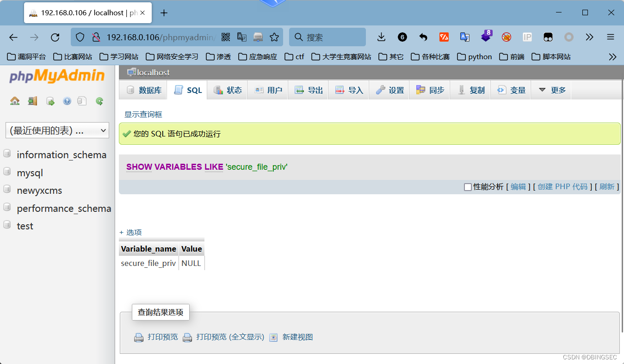Viewport: 624px width, 364px height.
Task: Open the 漏洞平台 bookmark folder
Action: pos(27,57)
